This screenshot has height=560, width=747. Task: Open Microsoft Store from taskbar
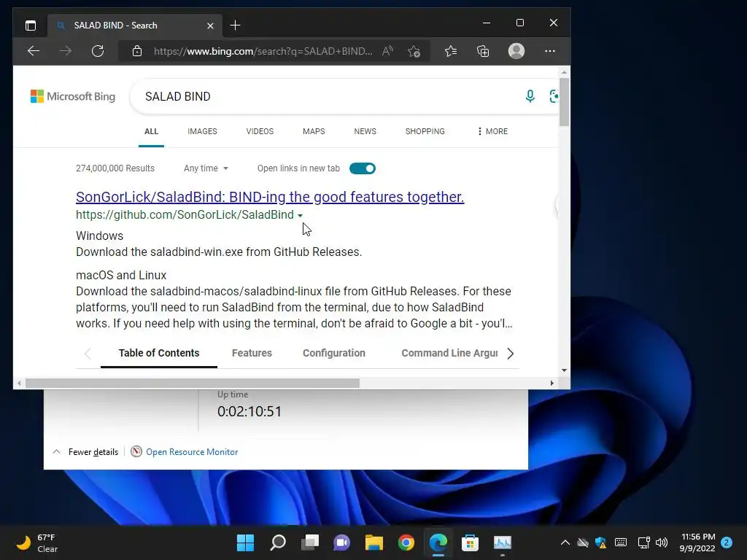coord(470,542)
